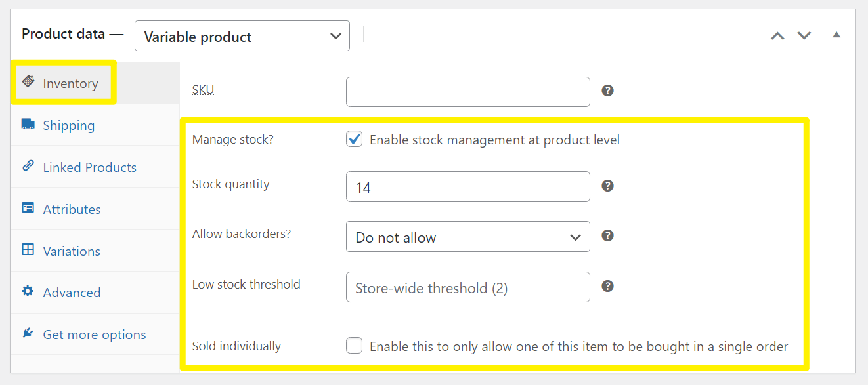Click the Variations grid icon
The height and width of the screenshot is (385, 868).
[x=28, y=249]
